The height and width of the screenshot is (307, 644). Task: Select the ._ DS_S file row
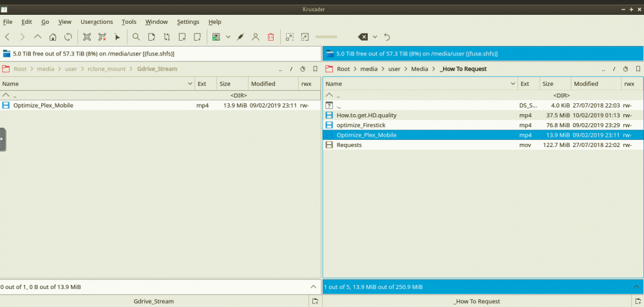(483, 105)
